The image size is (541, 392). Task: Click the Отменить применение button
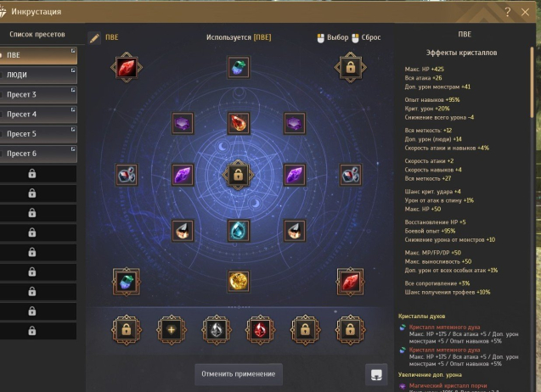pos(239,374)
